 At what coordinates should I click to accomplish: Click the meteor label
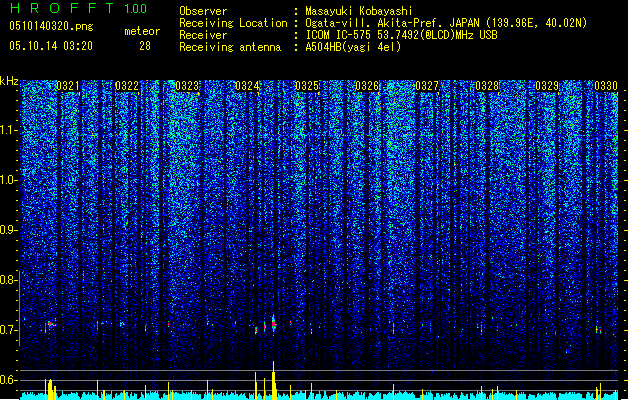point(142,31)
